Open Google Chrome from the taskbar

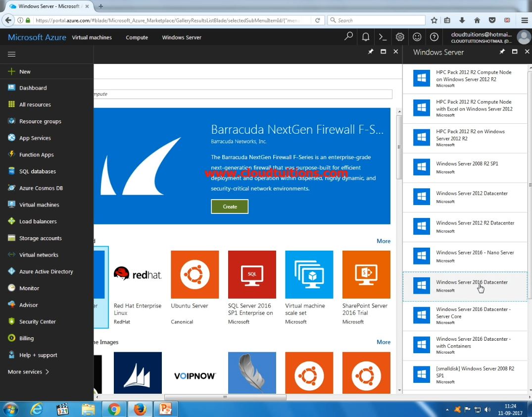pos(114,409)
